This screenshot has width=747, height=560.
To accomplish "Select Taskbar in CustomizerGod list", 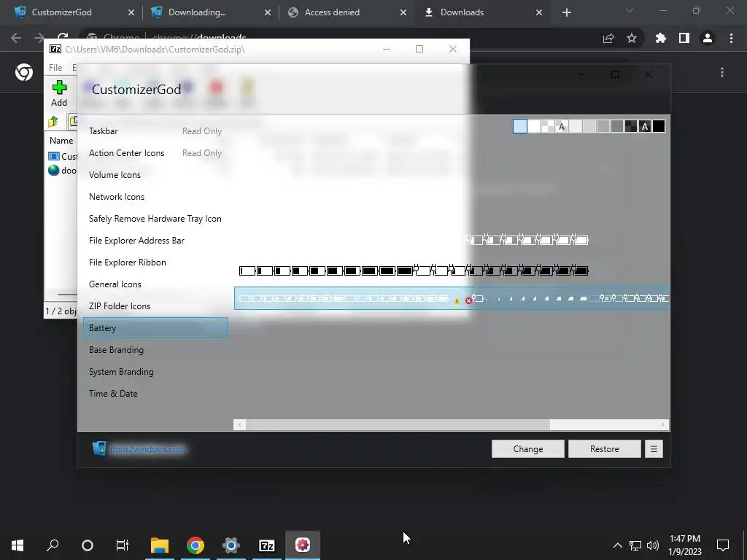I will [155, 131].
